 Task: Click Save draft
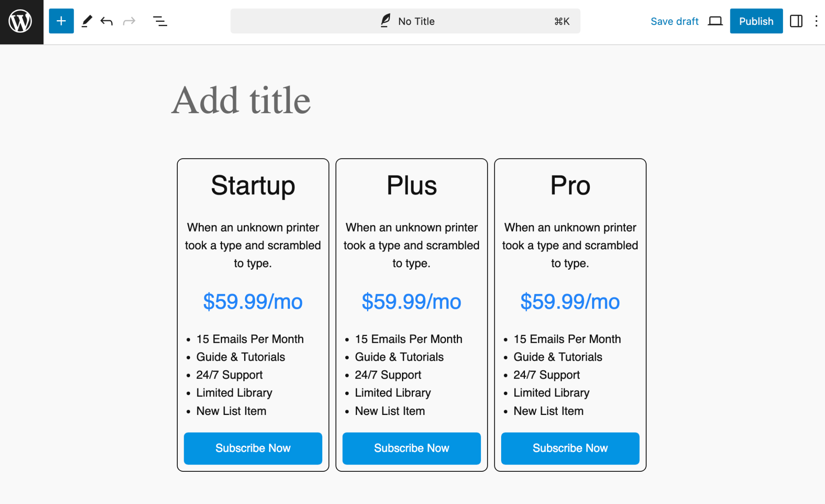[674, 21]
